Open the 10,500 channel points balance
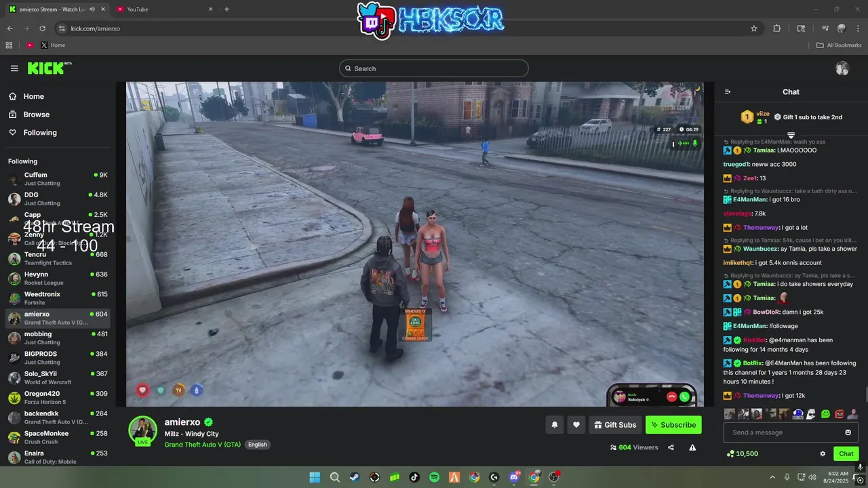Viewport: 868px width, 488px height. coord(742,453)
